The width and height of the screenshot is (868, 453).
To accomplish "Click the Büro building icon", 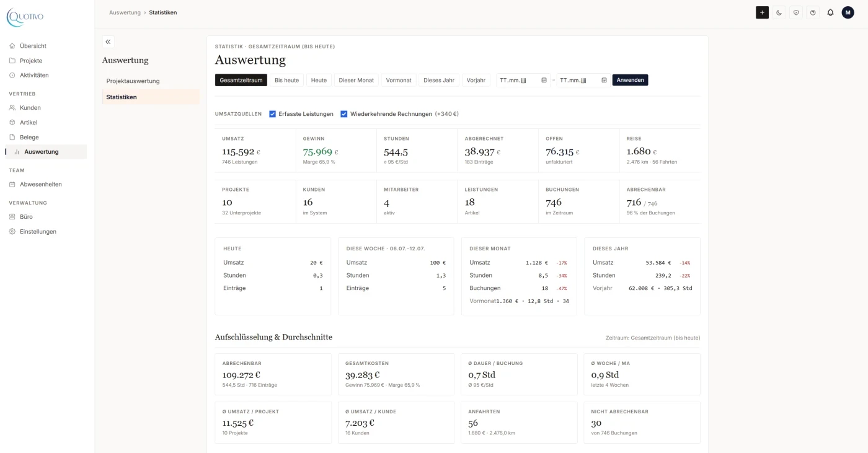I will (x=12, y=217).
